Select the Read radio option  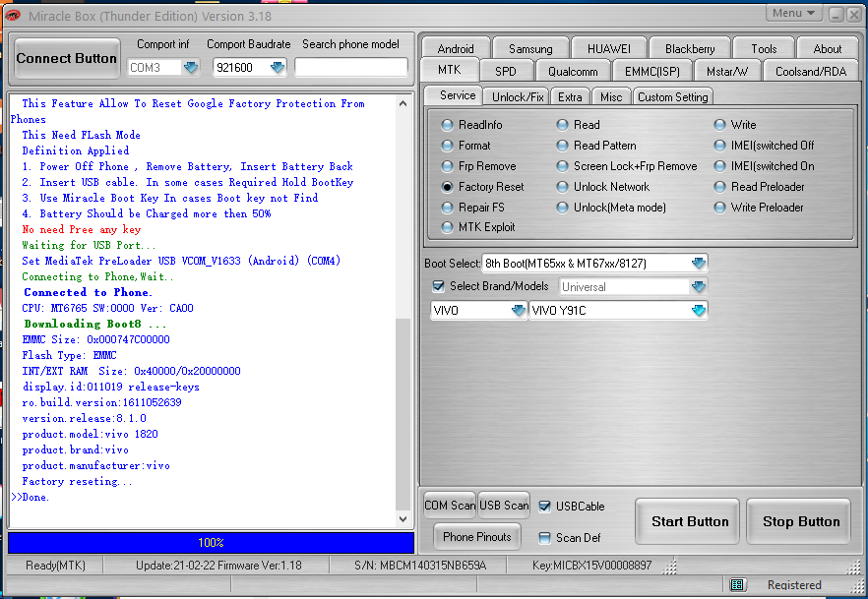click(x=563, y=125)
